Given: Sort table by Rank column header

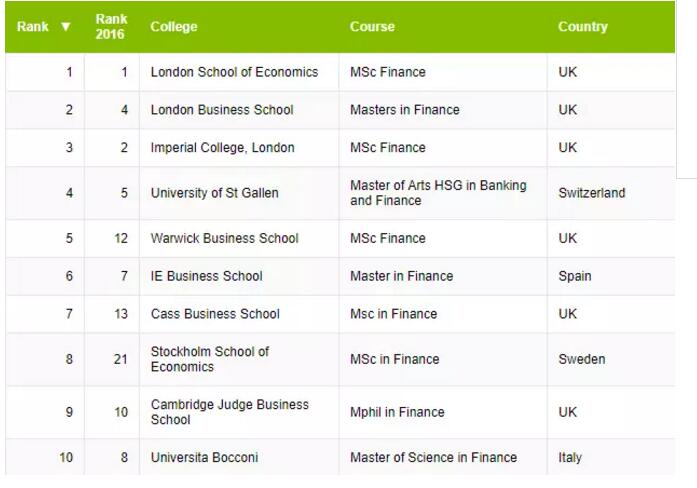Looking at the screenshot, I should click(33, 27).
